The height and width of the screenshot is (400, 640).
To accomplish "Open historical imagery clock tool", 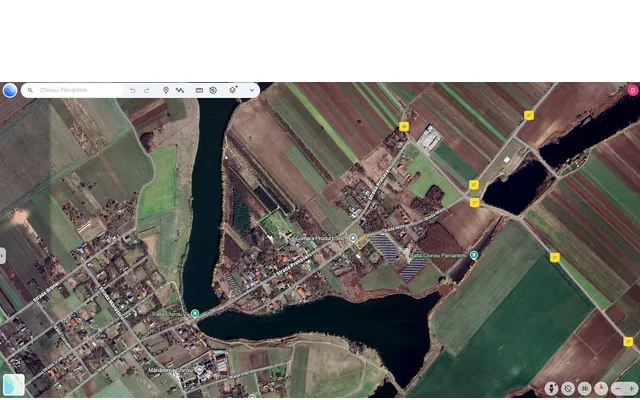I will tap(213, 90).
